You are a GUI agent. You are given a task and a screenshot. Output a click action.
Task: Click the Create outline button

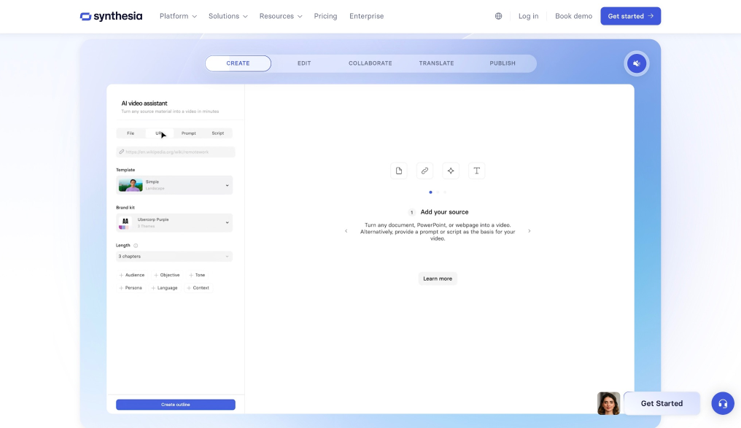(175, 405)
